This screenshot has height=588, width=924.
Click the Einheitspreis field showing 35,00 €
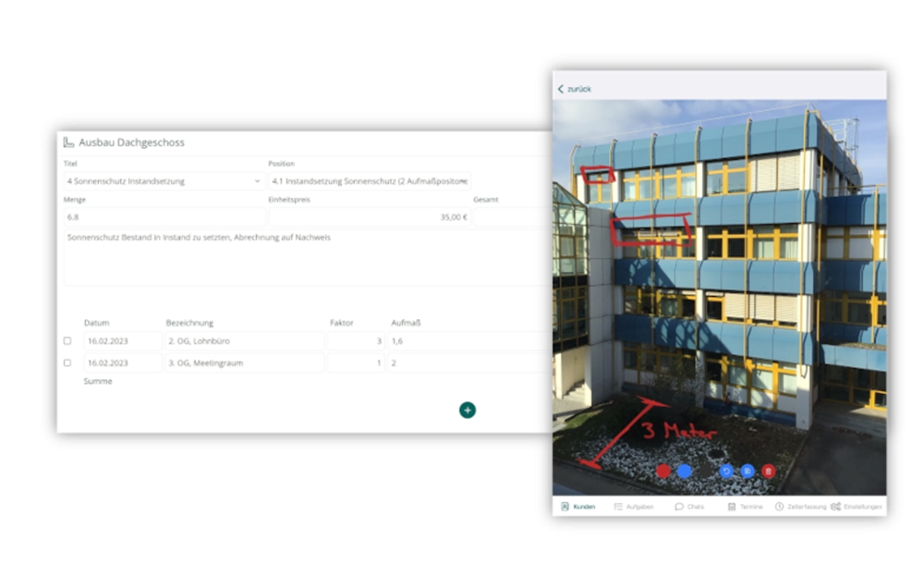point(370,217)
